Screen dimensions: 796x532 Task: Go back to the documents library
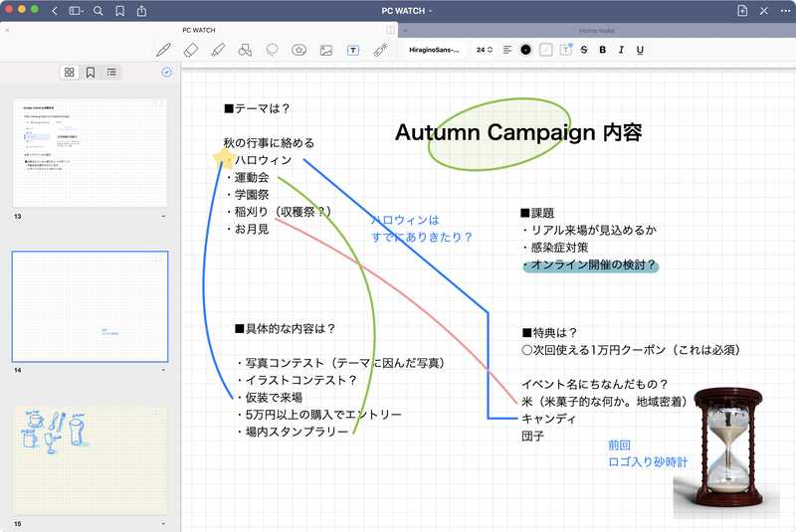coord(55,11)
